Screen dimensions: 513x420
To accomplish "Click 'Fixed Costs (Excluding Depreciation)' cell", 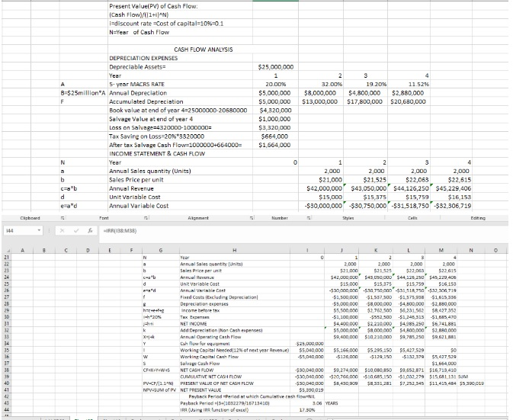I will point(219,297).
